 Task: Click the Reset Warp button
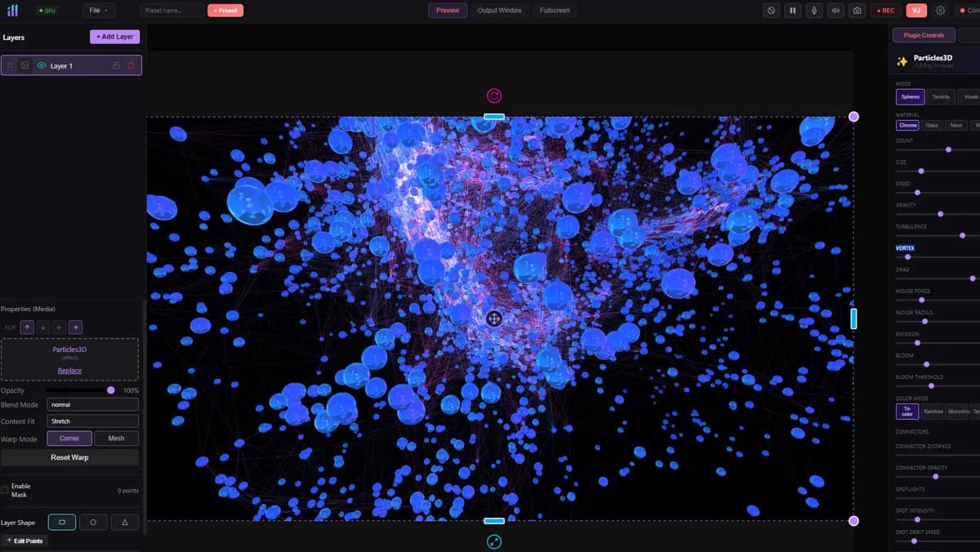(x=70, y=457)
